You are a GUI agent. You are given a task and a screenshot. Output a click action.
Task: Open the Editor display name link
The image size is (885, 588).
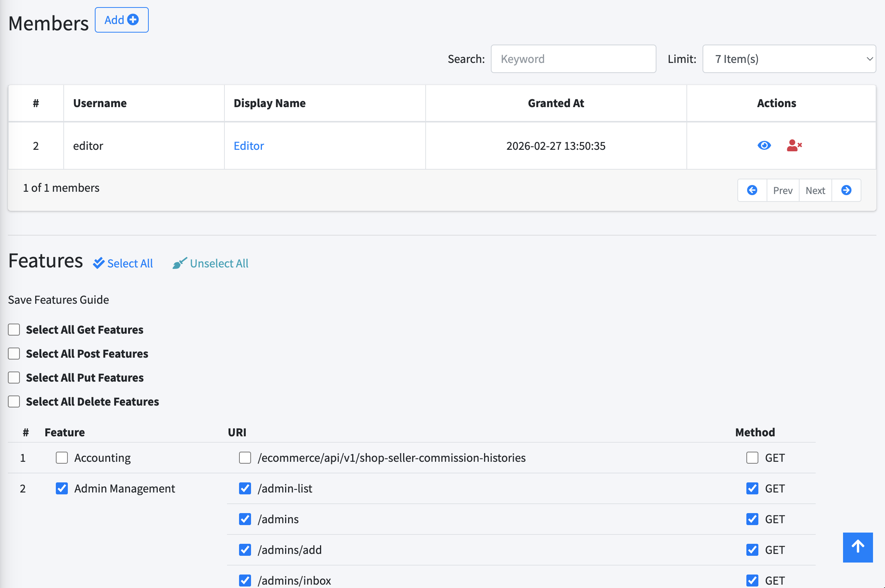pos(249,145)
